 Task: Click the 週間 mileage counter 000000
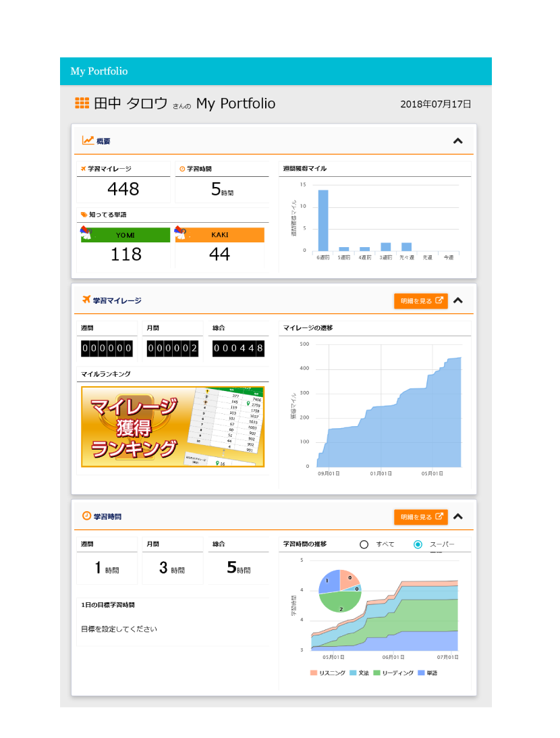click(x=107, y=348)
